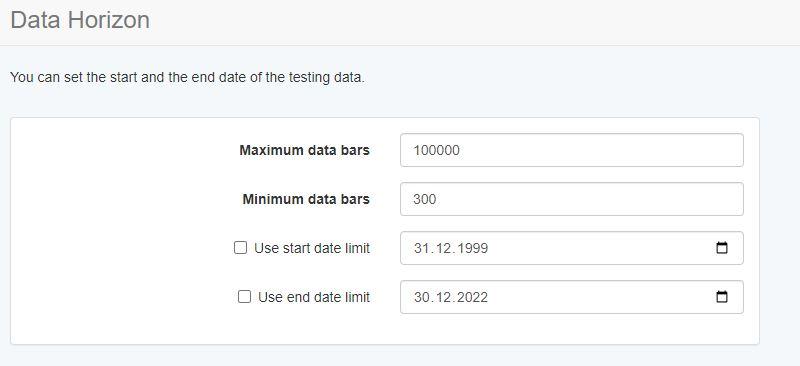Click empty space inside end date field
The height and width of the screenshot is (366, 800).
click(602, 297)
